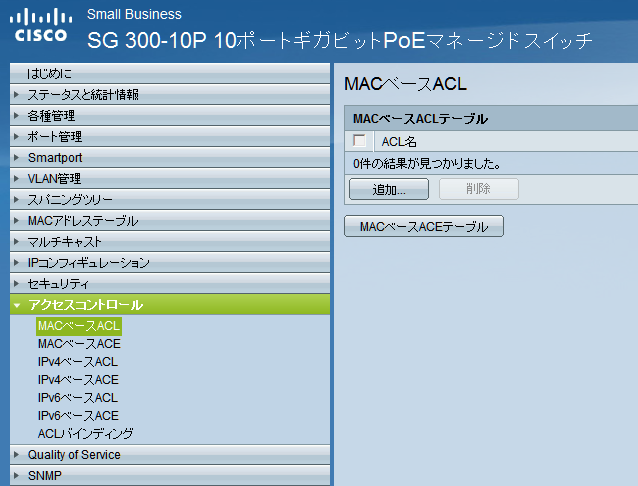
Task: Click the SG 300-10P product title
Action: [340, 40]
